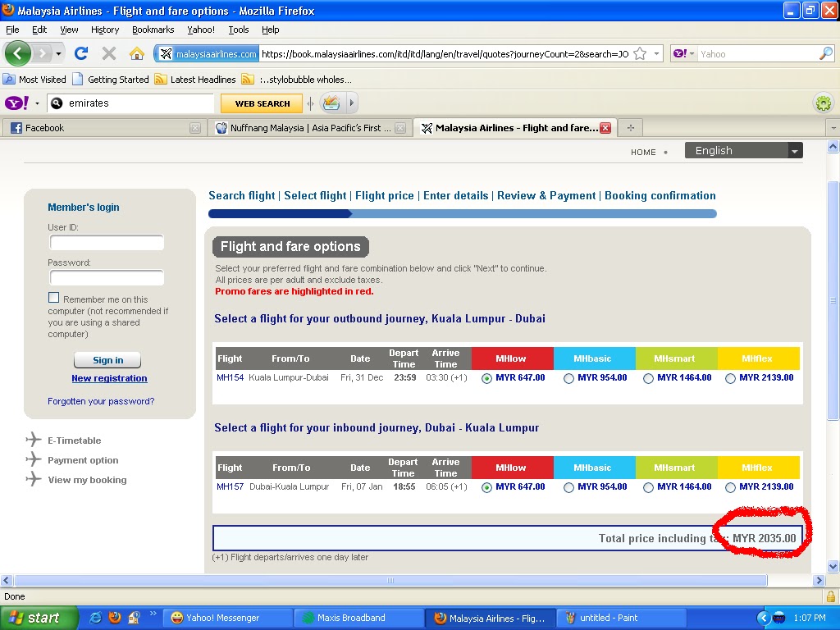The width and height of the screenshot is (840, 630).
Task: Open the list all tabs dropdown
Action: 833,128
